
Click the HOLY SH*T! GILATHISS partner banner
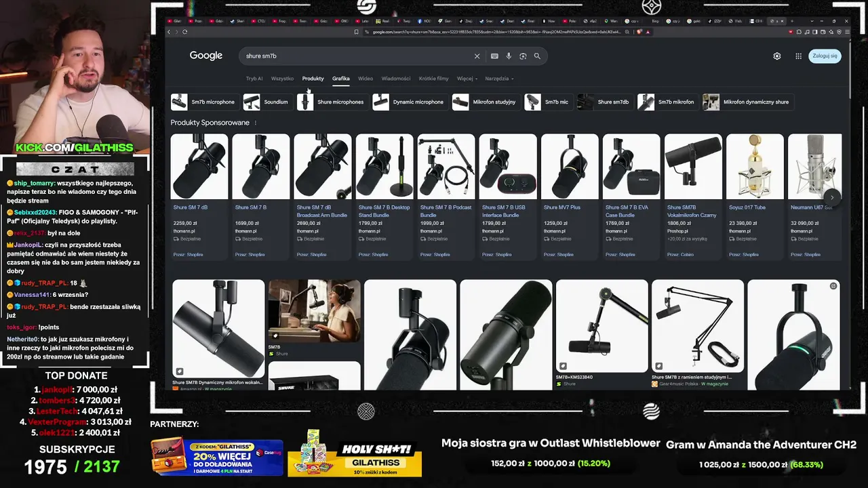[x=355, y=453]
